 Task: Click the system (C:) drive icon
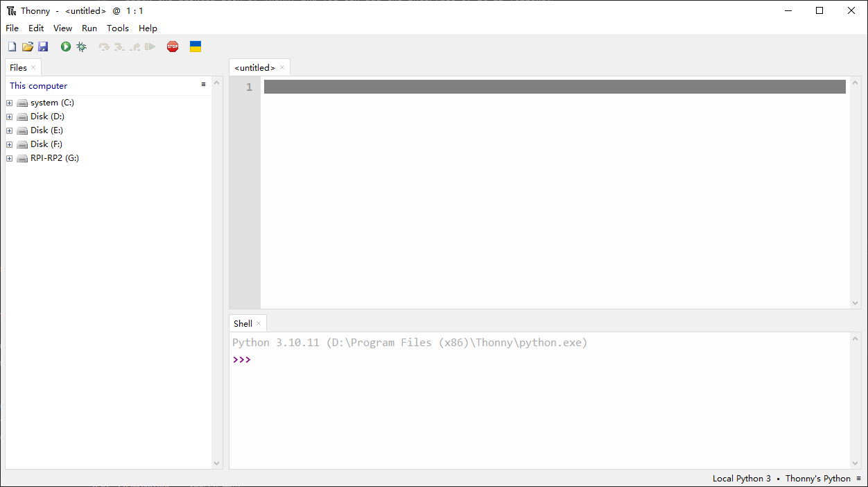coord(22,103)
